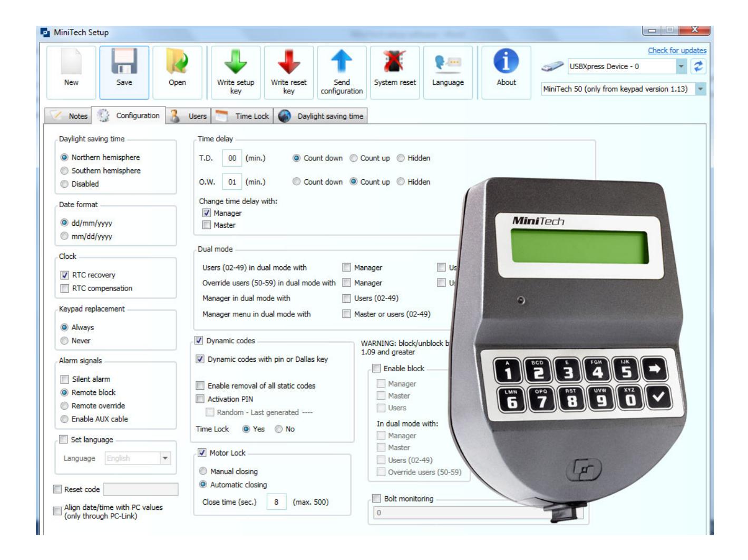Viewport: 748px width, 560px height.
Task: Open the About info icon
Action: [x=506, y=62]
